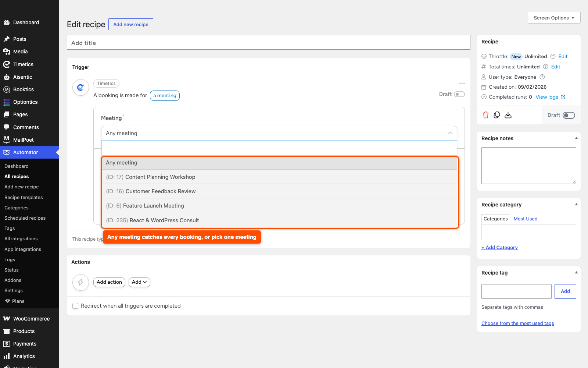Click the Add tag button
The width and height of the screenshot is (588, 368).
(x=565, y=291)
